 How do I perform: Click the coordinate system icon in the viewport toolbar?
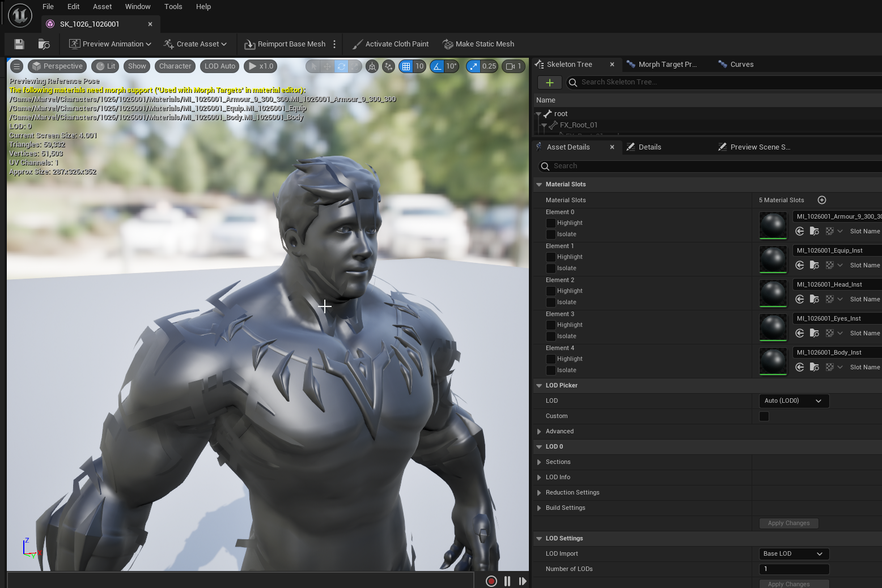pyautogui.click(x=372, y=66)
